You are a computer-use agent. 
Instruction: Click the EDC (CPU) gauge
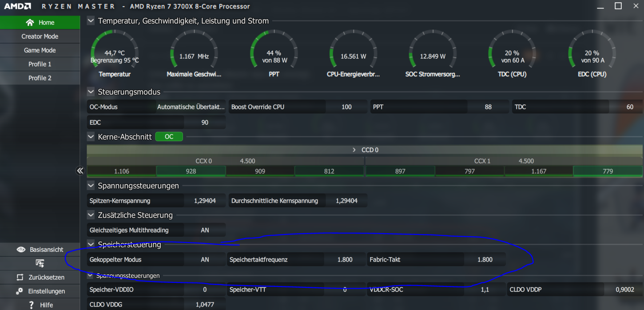[x=592, y=53]
